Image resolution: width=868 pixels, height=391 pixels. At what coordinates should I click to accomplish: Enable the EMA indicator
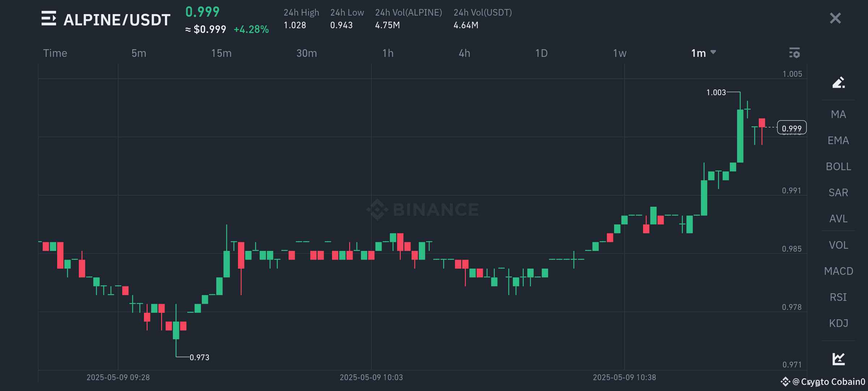[x=838, y=140]
